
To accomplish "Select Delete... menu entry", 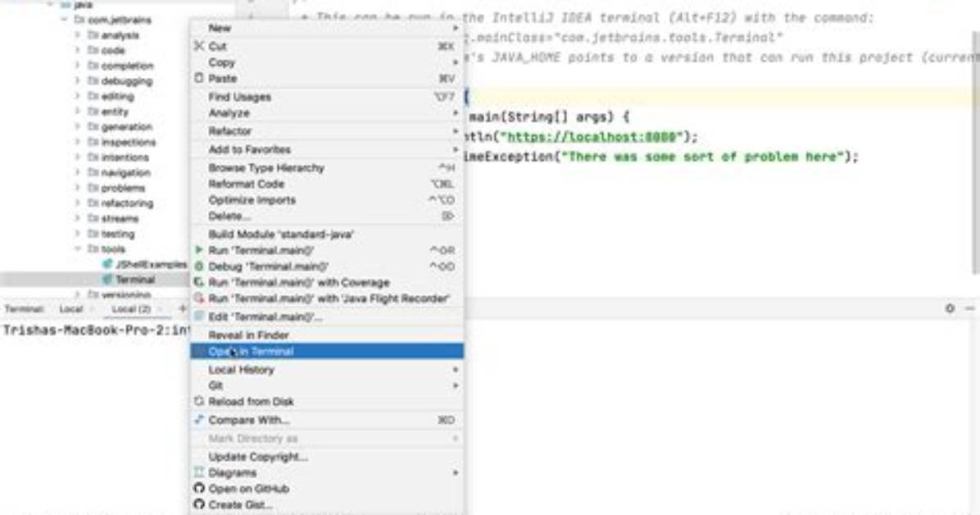I will coord(327,216).
